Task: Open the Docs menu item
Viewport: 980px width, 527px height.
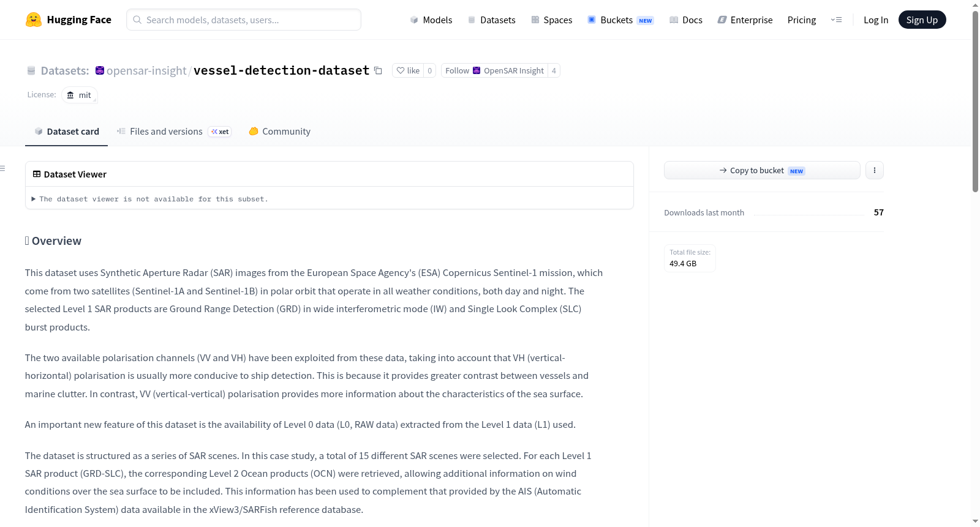Action: (686, 20)
